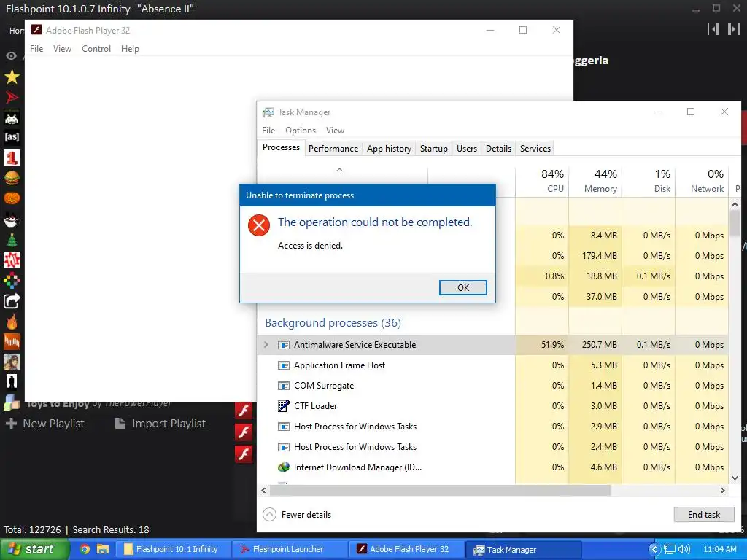Screen dimensions: 747x560
Task: Switch to Startup tab
Action: pyautogui.click(x=433, y=149)
